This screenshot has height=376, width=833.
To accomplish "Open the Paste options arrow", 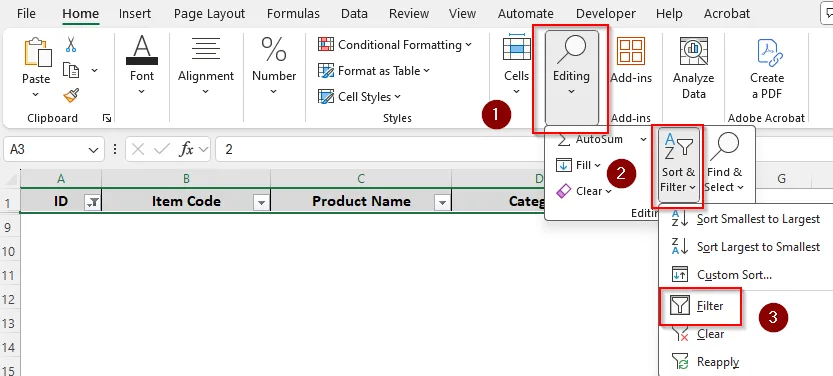I will pyautogui.click(x=36, y=95).
